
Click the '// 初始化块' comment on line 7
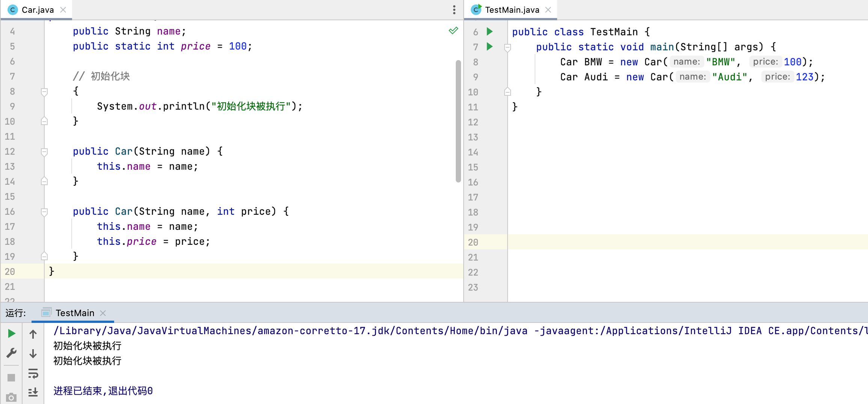pyautogui.click(x=101, y=76)
